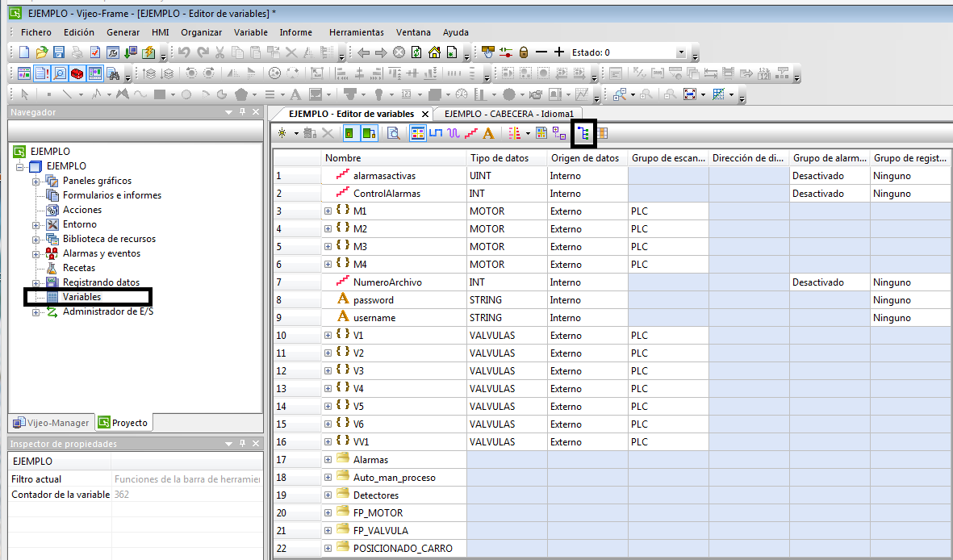
Task: Open the Fichero menu
Action: [36, 32]
